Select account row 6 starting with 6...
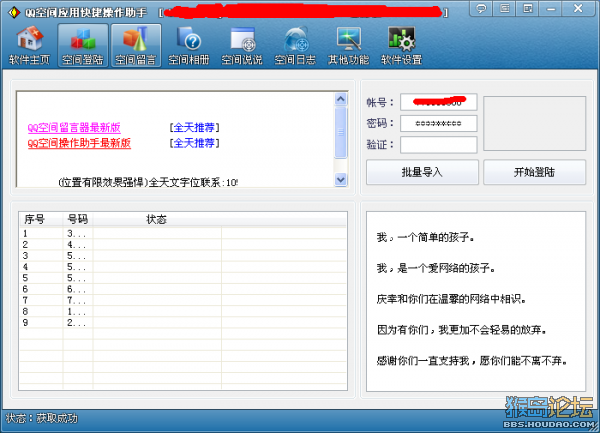Image resolution: width=600 pixels, height=433 pixels. point(183,289)
